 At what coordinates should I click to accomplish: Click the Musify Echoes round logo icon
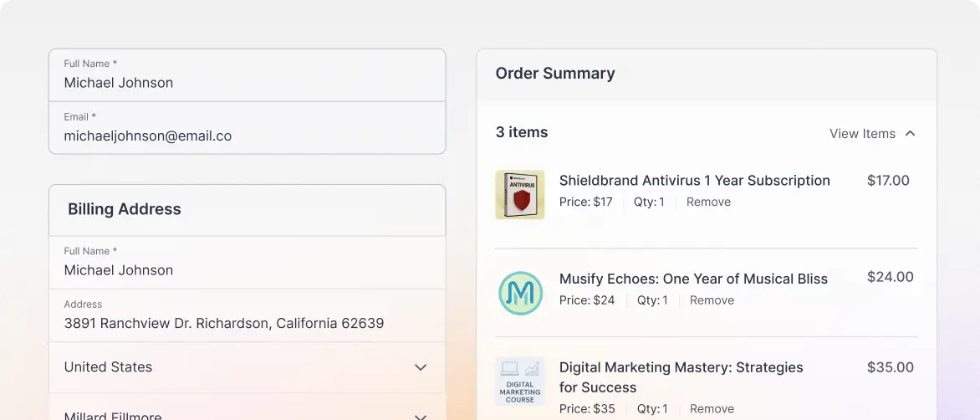[x=520, y=293]
